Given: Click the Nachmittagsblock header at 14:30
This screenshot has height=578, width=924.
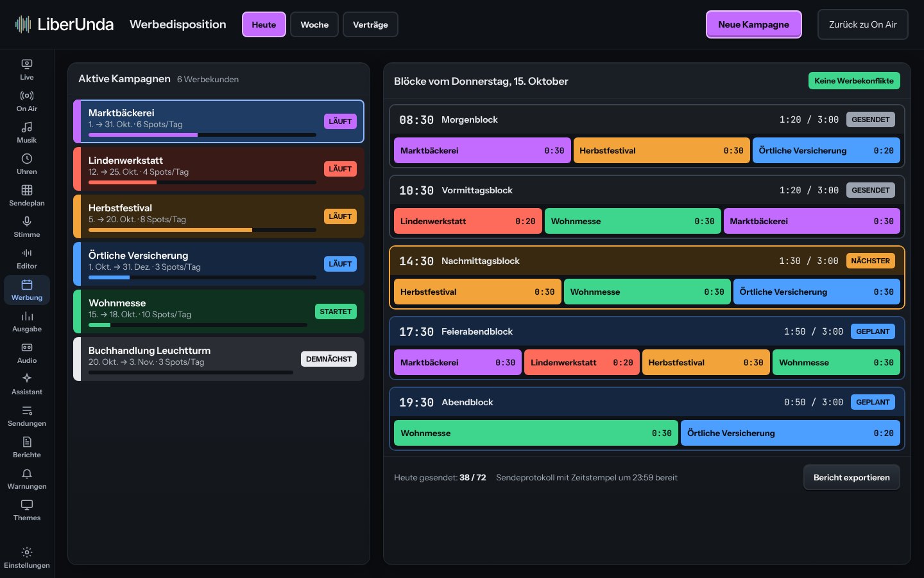Looking at the screenshot, I should 647,261.
